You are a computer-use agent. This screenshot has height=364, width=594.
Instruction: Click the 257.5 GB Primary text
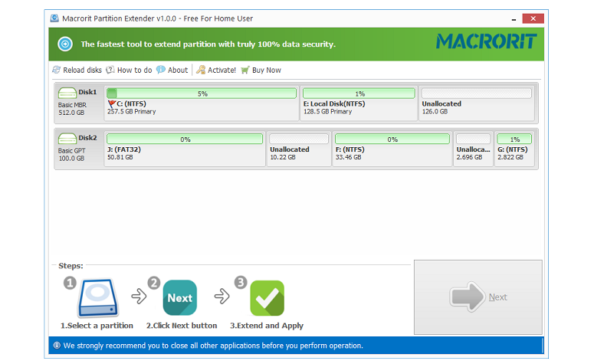click(132, 112)
